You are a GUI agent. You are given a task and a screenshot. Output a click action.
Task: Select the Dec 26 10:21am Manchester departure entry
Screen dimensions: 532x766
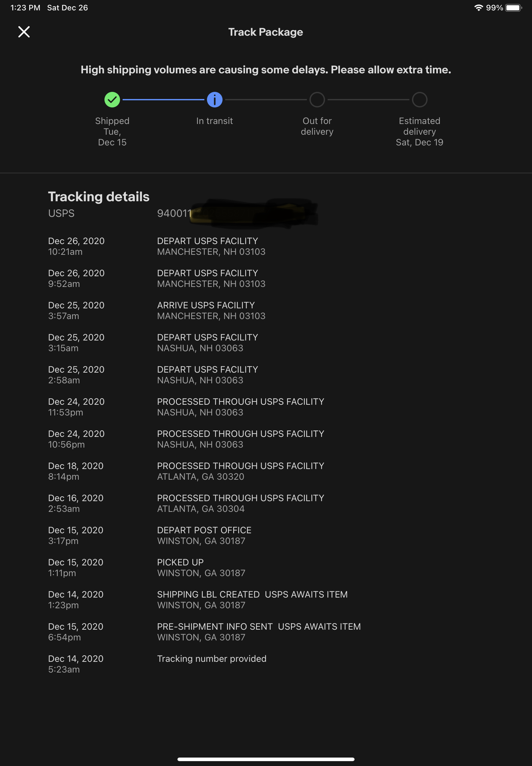(x=211, y=246)
